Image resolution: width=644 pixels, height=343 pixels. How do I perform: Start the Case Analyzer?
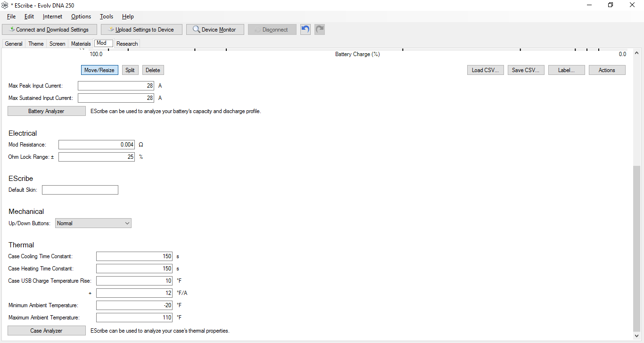[x=46, y=331]
